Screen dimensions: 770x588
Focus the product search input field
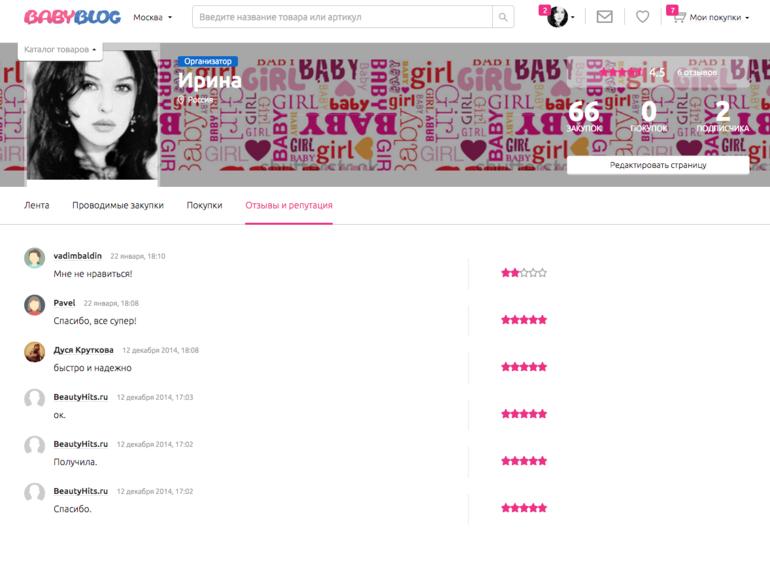[343, 17]
